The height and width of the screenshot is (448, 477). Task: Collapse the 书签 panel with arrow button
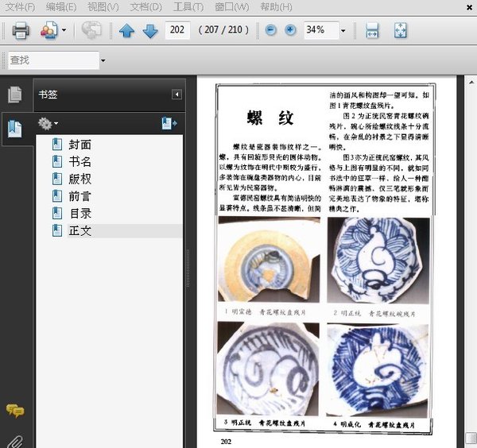pos(176,95)
